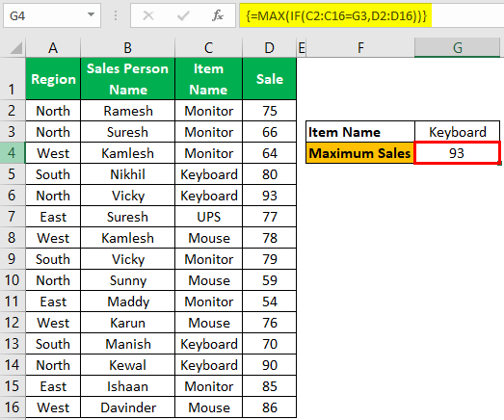This screenshot has height=420, width=504.
Task: Click the Keyboard cell beside Item Name
Action: point(458,132)
